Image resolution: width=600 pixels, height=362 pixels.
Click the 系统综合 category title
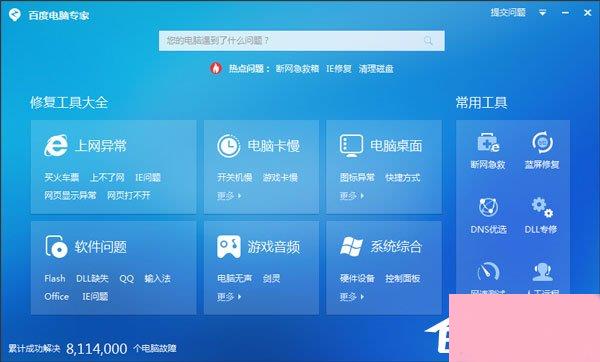396,247
